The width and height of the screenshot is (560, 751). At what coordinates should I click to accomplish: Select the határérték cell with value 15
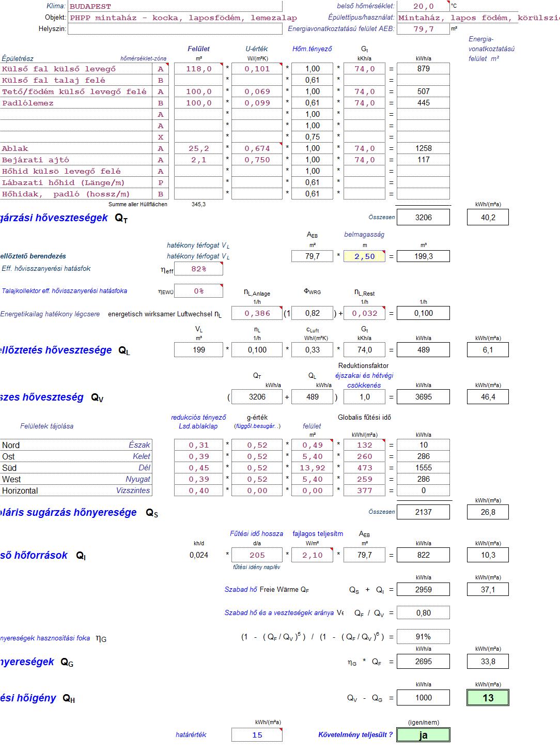pyautogui.click(x=257, y=735)
